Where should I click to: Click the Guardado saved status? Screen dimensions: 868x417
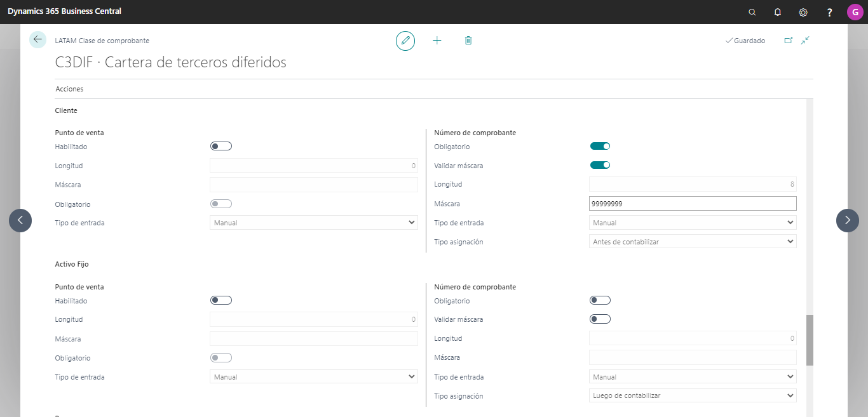click(x=745, y=41)
